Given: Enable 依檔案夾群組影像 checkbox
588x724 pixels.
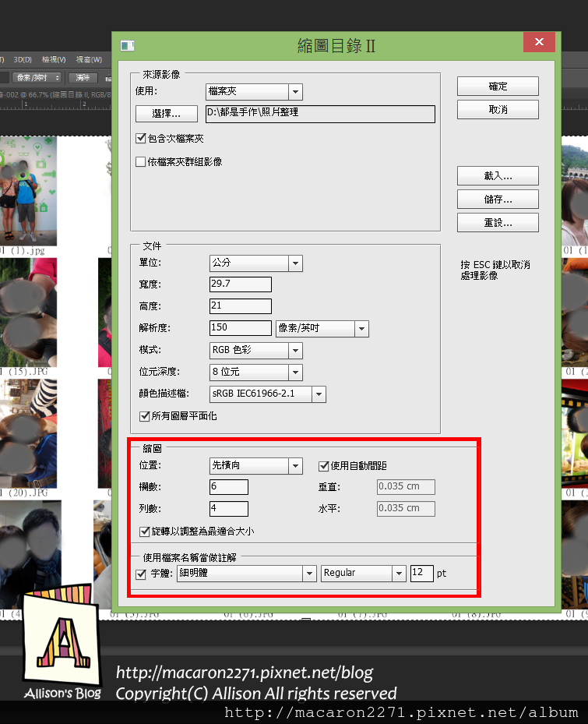Looking at the screenshot, I should (141, 161).
